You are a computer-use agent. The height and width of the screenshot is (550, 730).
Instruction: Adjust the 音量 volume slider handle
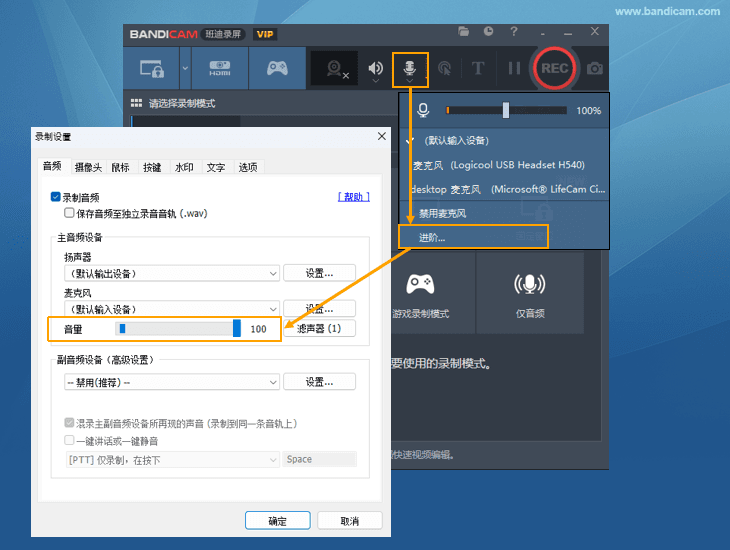click(237, 328)
